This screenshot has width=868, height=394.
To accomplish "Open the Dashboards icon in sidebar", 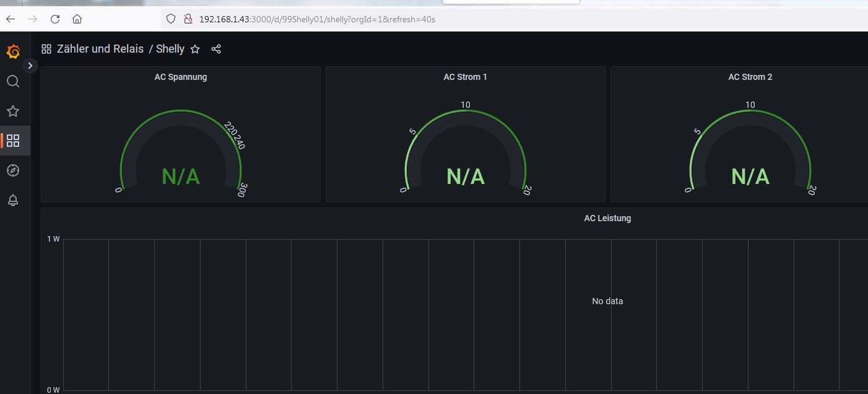I will click(13, 141).
